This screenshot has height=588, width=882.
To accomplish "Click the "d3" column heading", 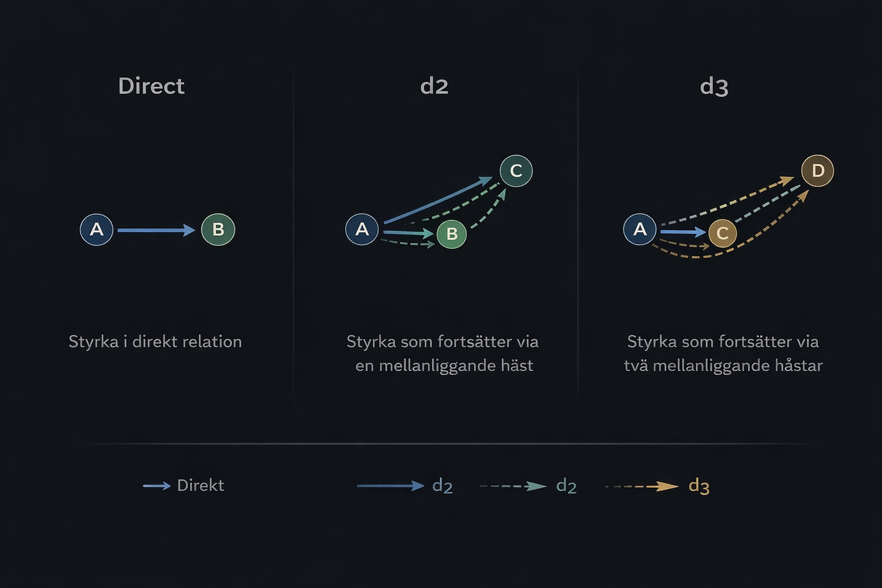I will coord(714,87).
